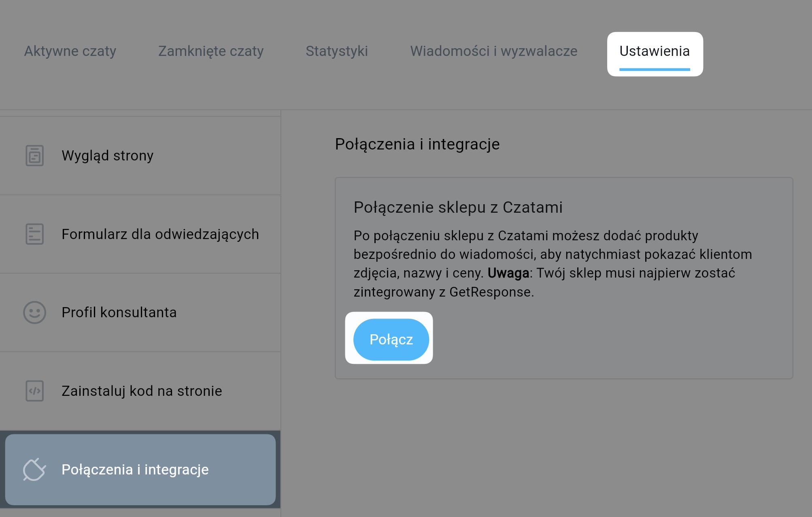The width and height of the screenshot is (812, 517).
Task: Click the plug icon for Połączenia i integracje
Action: coord(34,470)
